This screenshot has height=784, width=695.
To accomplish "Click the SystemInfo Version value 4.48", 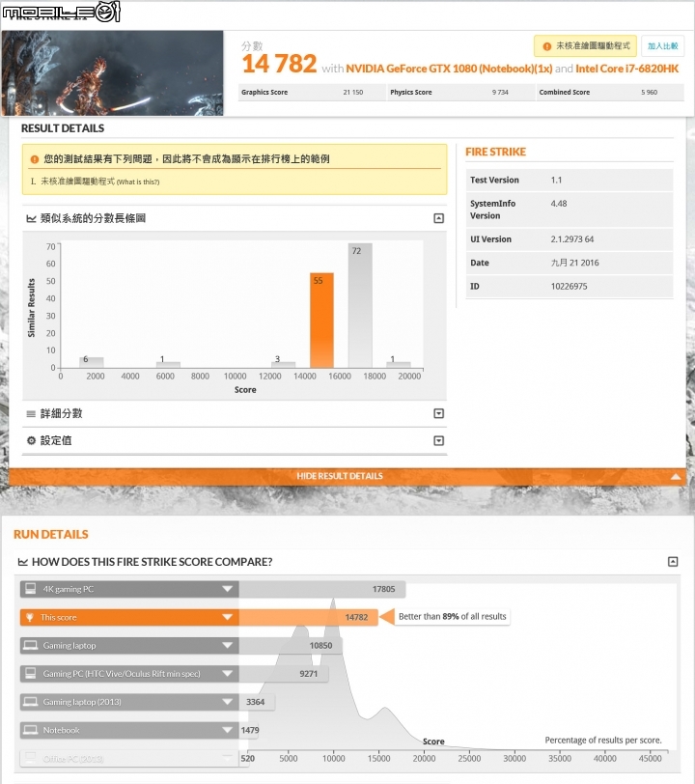I will click(x=559, y=204).
